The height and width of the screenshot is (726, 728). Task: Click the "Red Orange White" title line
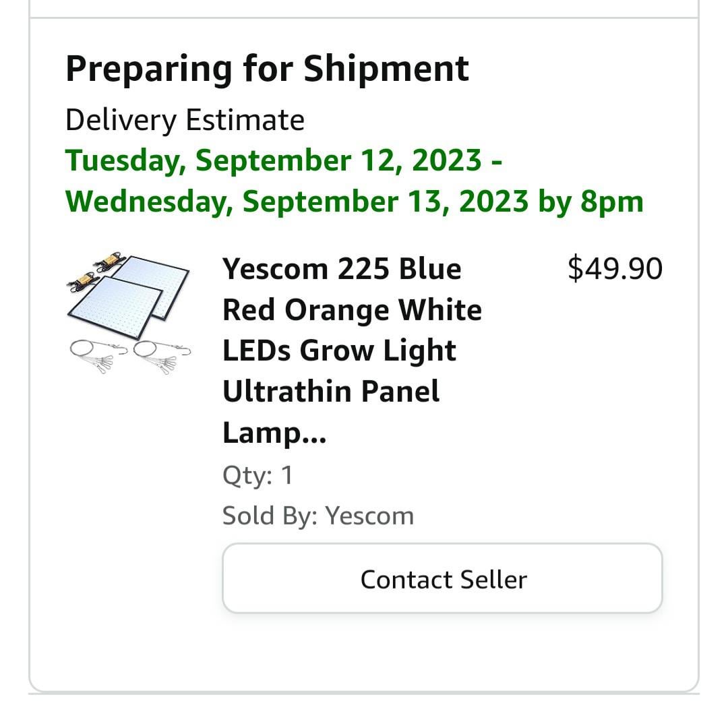tap(352, 310)
